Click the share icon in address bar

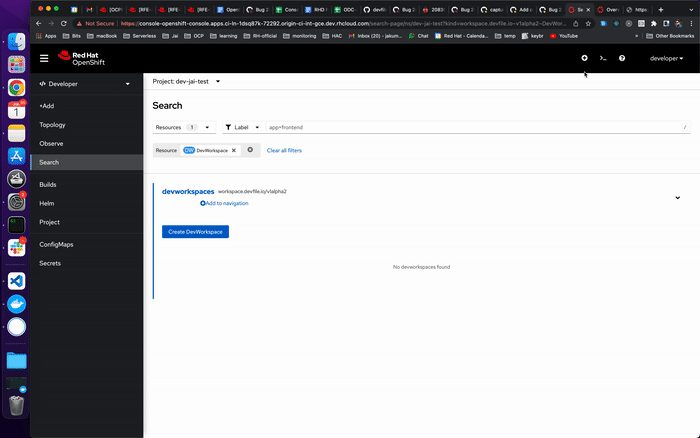click(x=576, y=23)
